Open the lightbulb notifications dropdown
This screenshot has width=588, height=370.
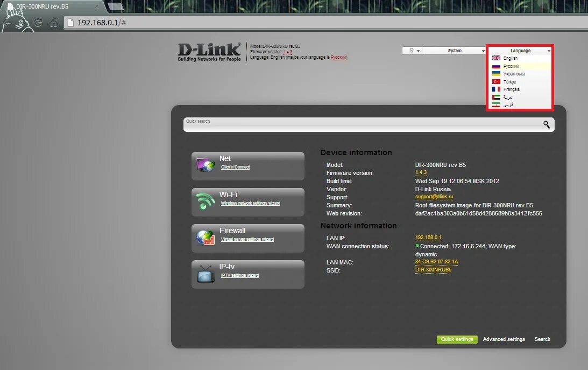tap(412, 51)
